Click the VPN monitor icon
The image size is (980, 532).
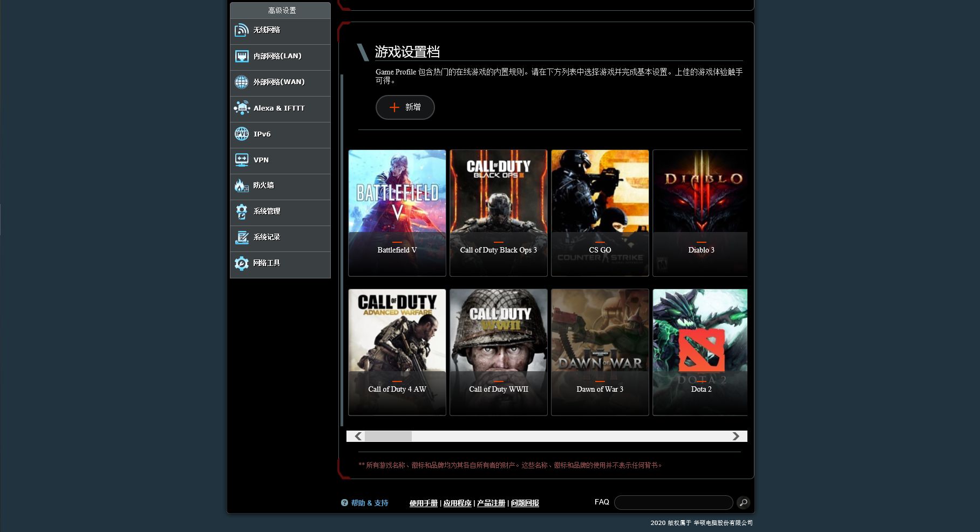[x=241, y=160]
